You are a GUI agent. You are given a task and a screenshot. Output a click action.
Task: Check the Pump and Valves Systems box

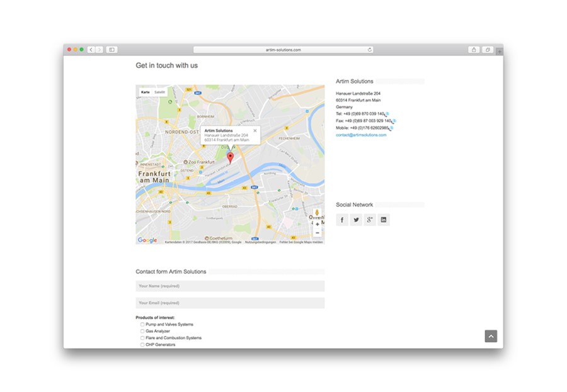pos(142,325)
